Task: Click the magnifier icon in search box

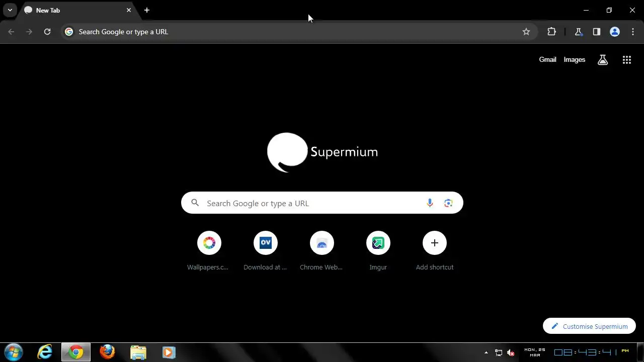Action: [195, 203]
